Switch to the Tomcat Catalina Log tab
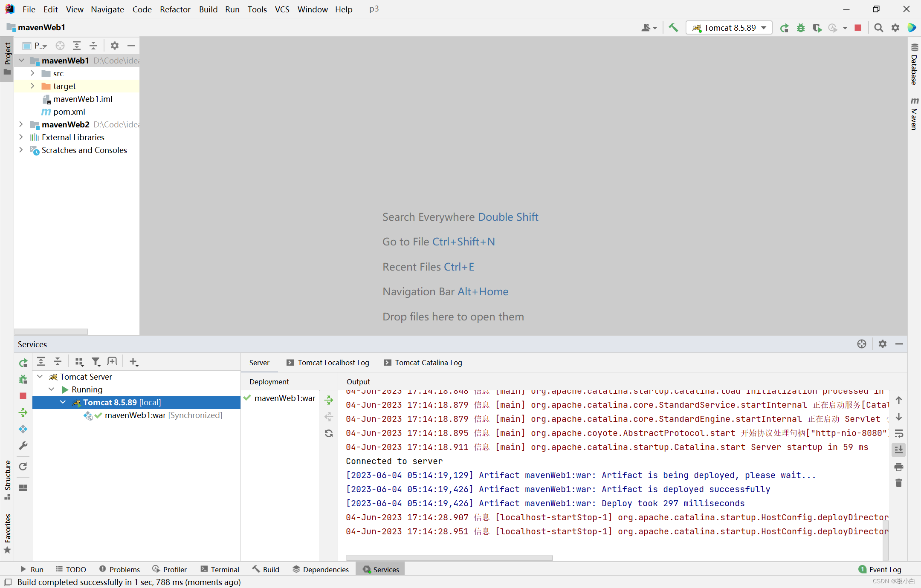This screenshot has height=588, width=921. [428, 362]
